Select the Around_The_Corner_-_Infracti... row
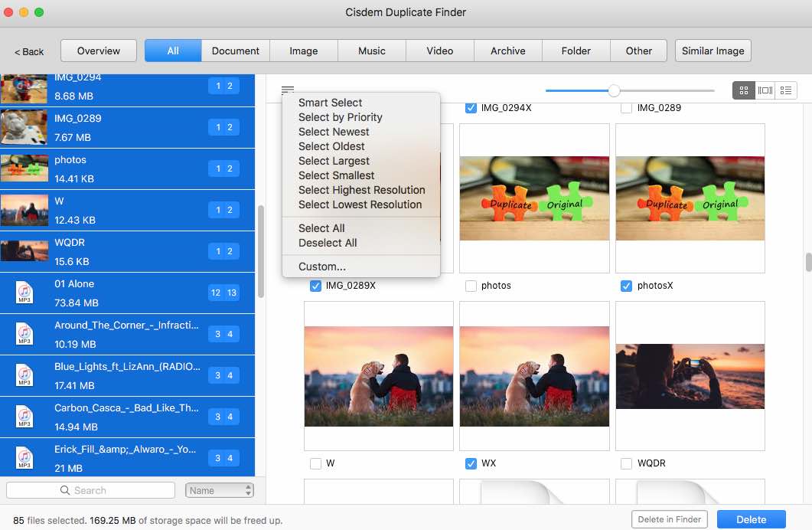Screen dimensions: 812x530 point(127,334)
